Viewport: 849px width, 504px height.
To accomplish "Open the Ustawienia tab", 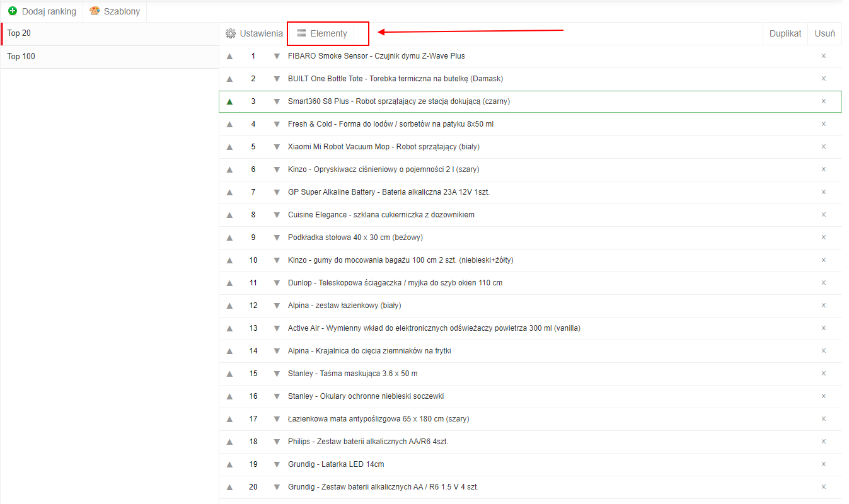I will pos(254,33).
